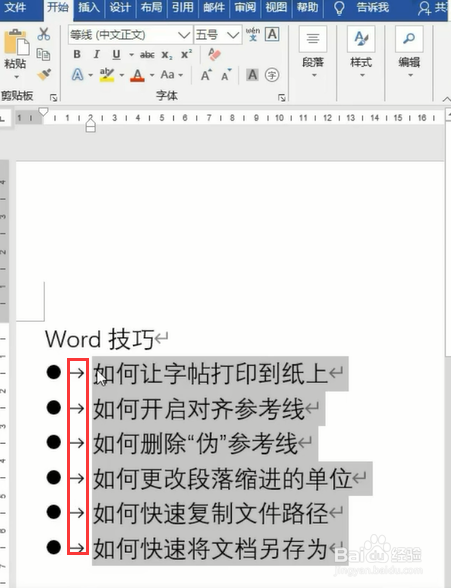Toggle bold formatting

tap(77, 55)
